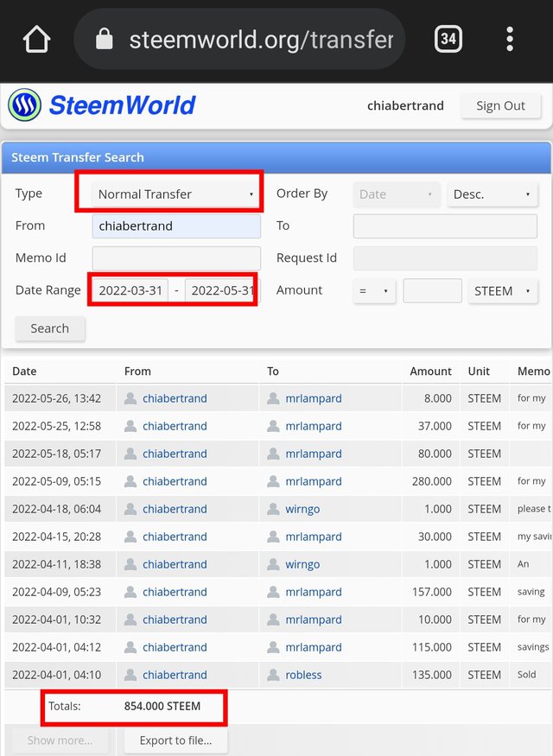Click the 280.000 amount cell
553x756 pixels.
(x=431, y=481)
